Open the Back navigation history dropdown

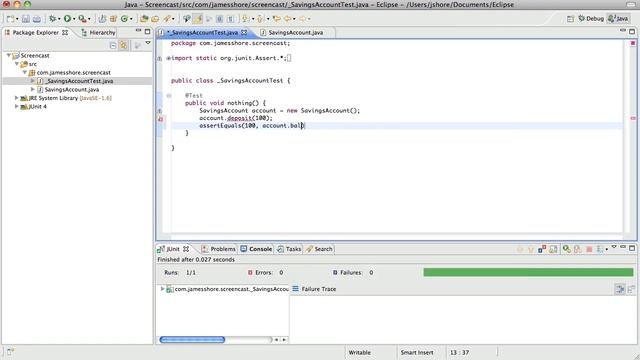[x=294, y=19]
